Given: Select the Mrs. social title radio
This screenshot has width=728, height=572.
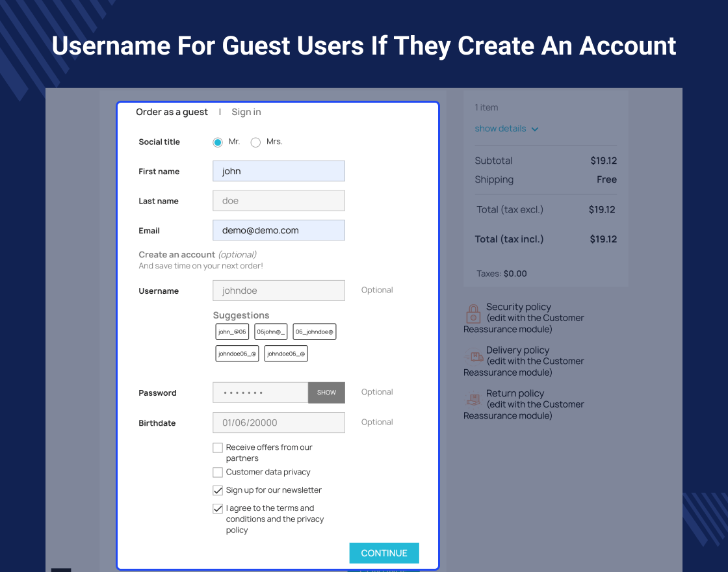Looking at the screenshot, I should [x=255, y=142].
